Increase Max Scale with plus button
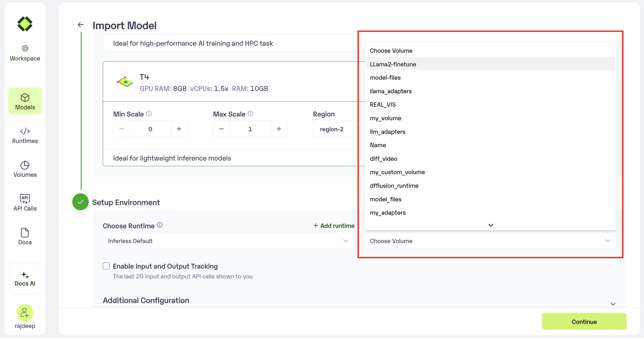This screenshot has width=644, height=338. (x=279, y=129)
